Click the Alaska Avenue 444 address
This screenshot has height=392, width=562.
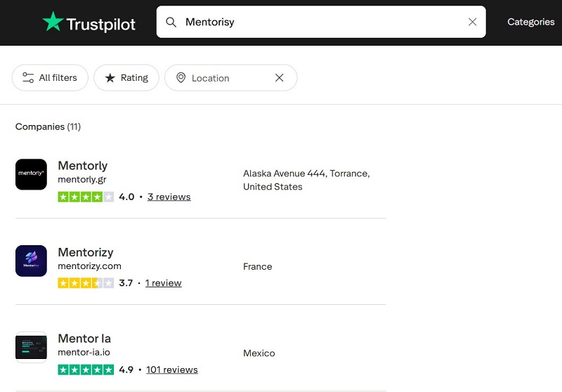(x=306, y=180)
